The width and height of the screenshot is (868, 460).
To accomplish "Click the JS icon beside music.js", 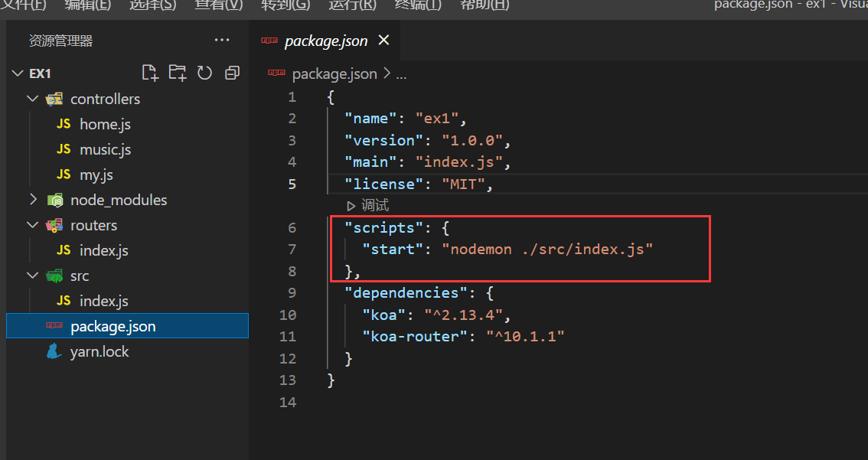I will coord(64,149).
